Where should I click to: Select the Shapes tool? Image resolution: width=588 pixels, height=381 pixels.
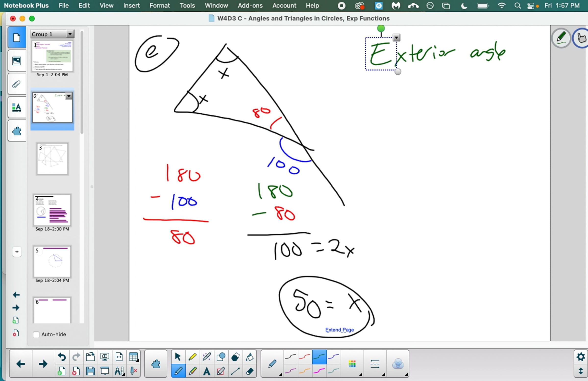pyautogui.click(x=221, y=357)
